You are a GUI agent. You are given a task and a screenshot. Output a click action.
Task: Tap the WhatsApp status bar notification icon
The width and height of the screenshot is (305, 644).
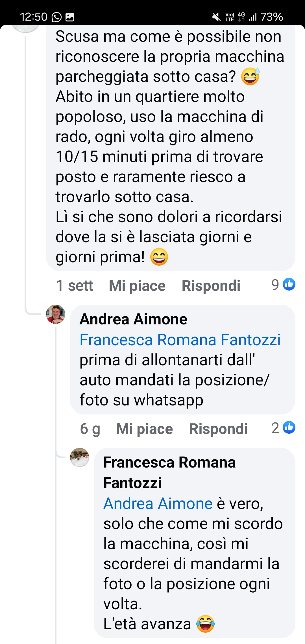56,17
